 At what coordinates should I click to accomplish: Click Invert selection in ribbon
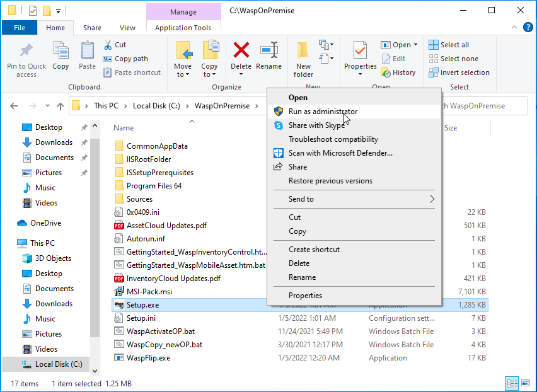[x=459, y=72]
